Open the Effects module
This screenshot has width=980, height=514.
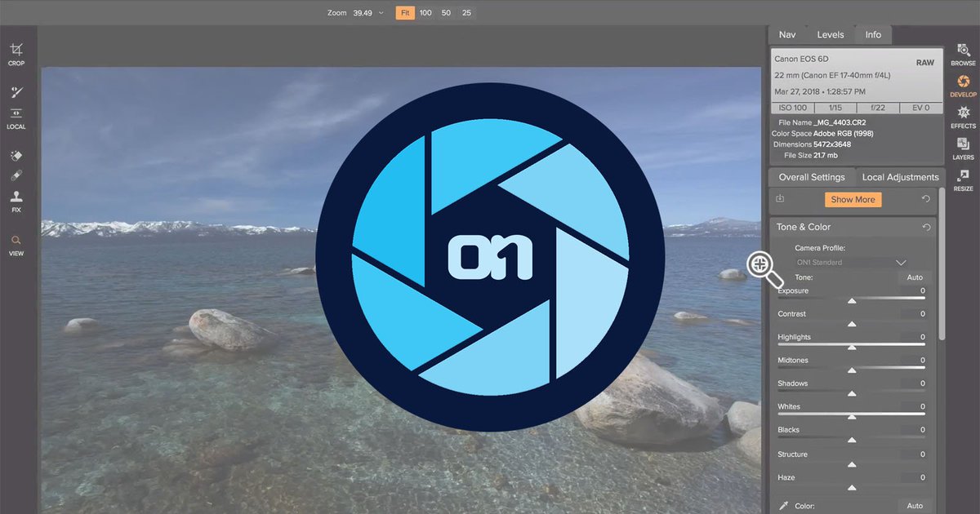tap(963, 117)
